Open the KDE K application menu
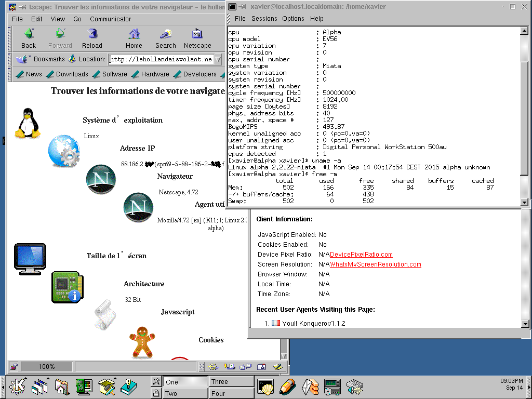This screenshot has height=399, width=532. click(17, 387)
